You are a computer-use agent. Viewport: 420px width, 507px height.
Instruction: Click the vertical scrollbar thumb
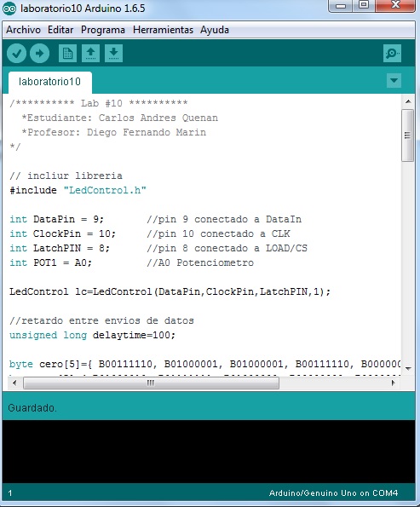pos(408,135)
